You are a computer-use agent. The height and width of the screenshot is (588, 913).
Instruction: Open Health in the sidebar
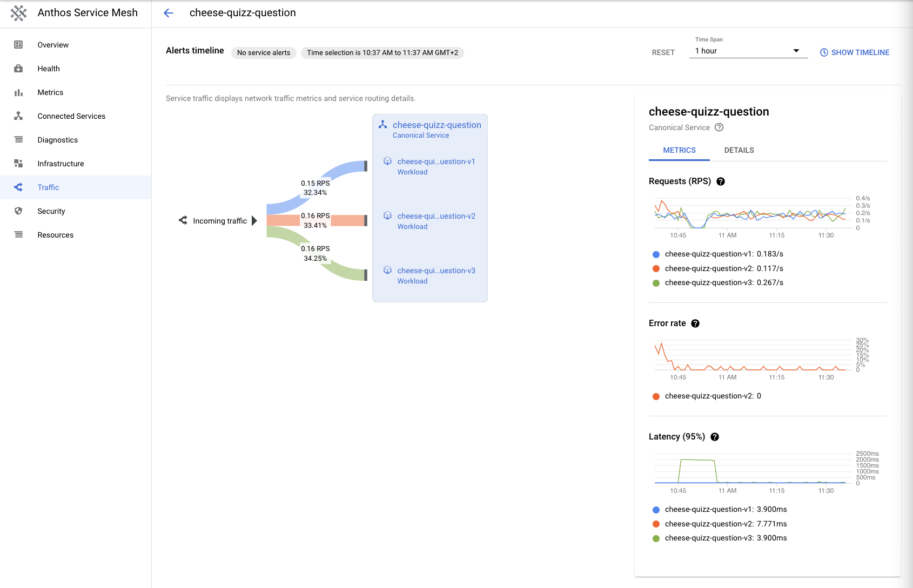tap(76, 69)
